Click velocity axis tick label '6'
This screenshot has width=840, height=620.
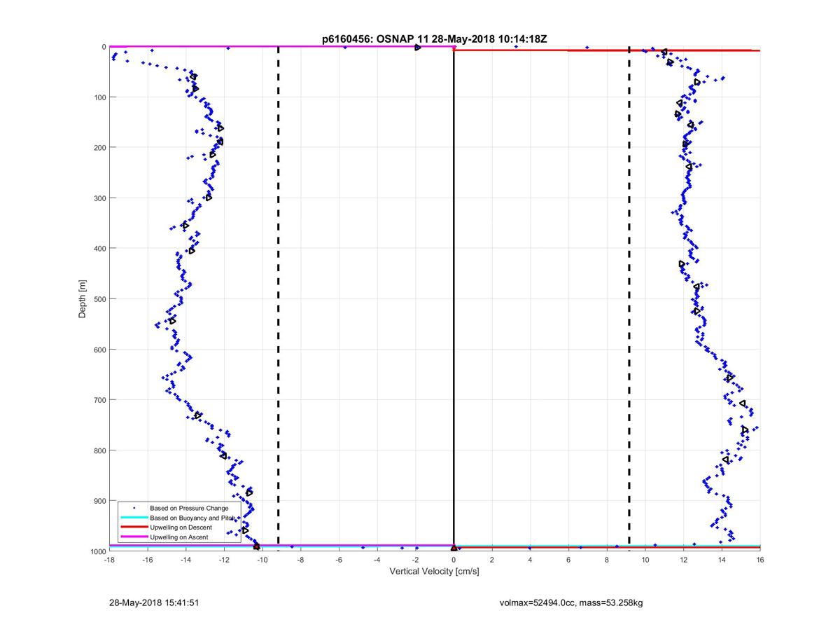point(568,560)
